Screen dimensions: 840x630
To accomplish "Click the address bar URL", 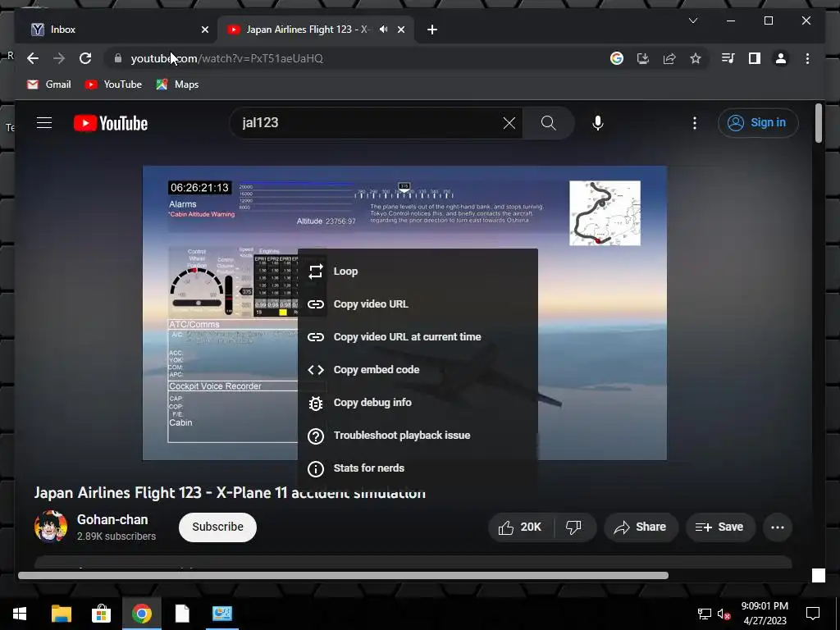I will click(227, 58).
